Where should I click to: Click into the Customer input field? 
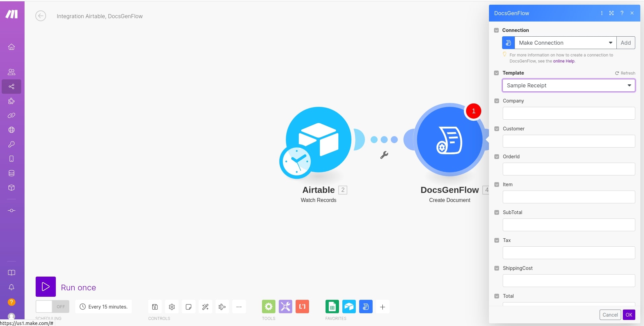point(569,141)
